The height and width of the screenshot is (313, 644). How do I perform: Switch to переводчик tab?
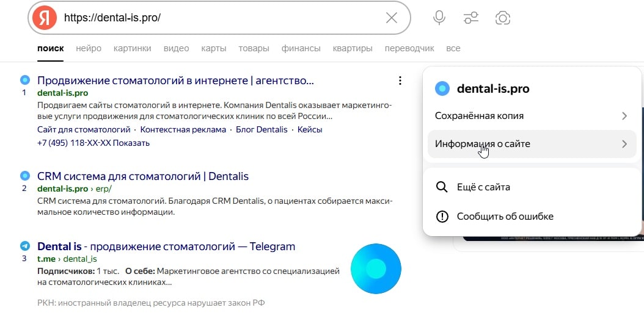pyautogui.click(x=409, y=48)
